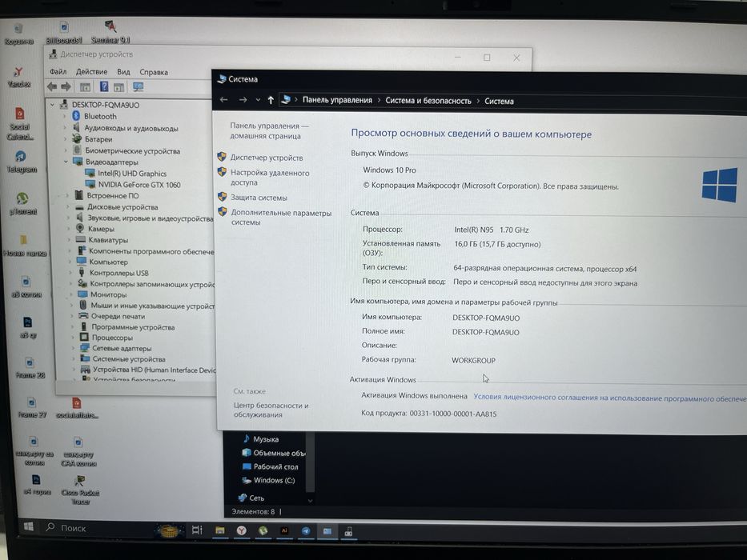Open the Действие menu in Device Manager
The height and width of the screenshot is (560, 747).
[91, 71]
